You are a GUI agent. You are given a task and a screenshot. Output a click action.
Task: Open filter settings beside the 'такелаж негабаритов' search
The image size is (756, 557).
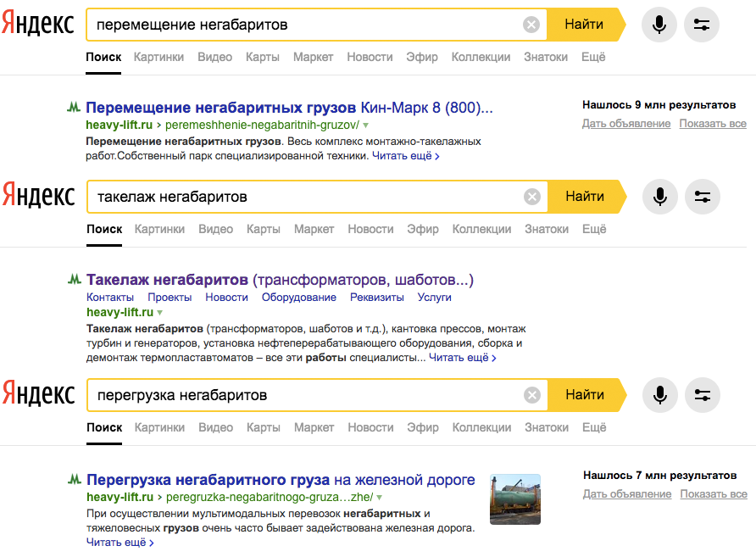(x=703, y=197)
